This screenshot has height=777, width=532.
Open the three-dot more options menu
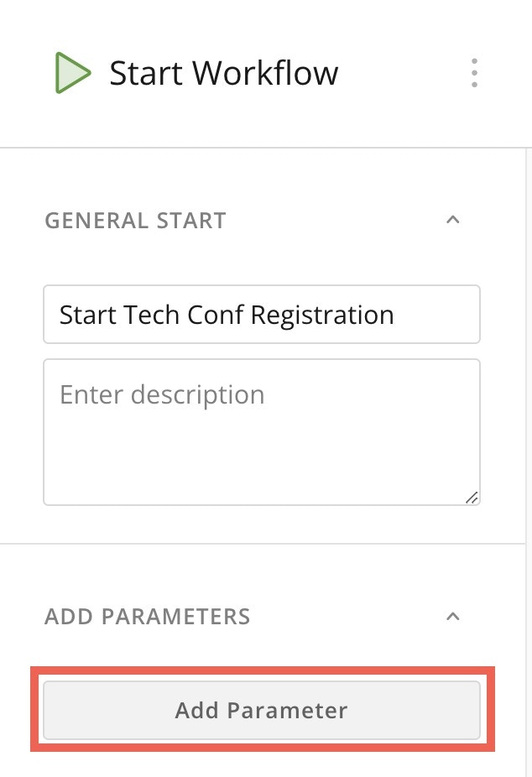point(474,73)
